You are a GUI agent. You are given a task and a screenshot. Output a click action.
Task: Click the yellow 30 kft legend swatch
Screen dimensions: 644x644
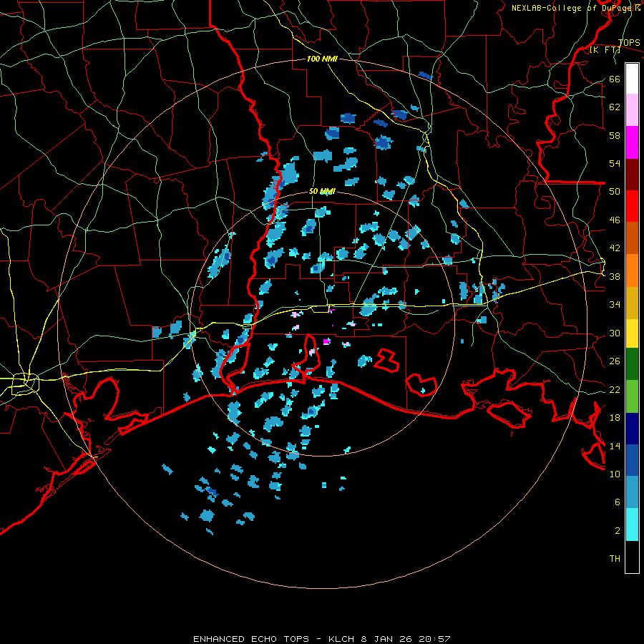632,333
